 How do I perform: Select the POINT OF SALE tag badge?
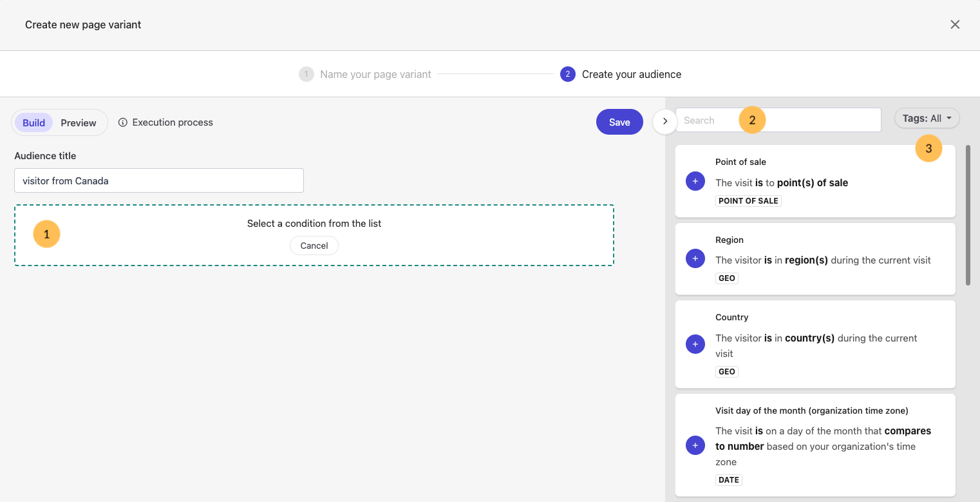(x=748, y=200)
